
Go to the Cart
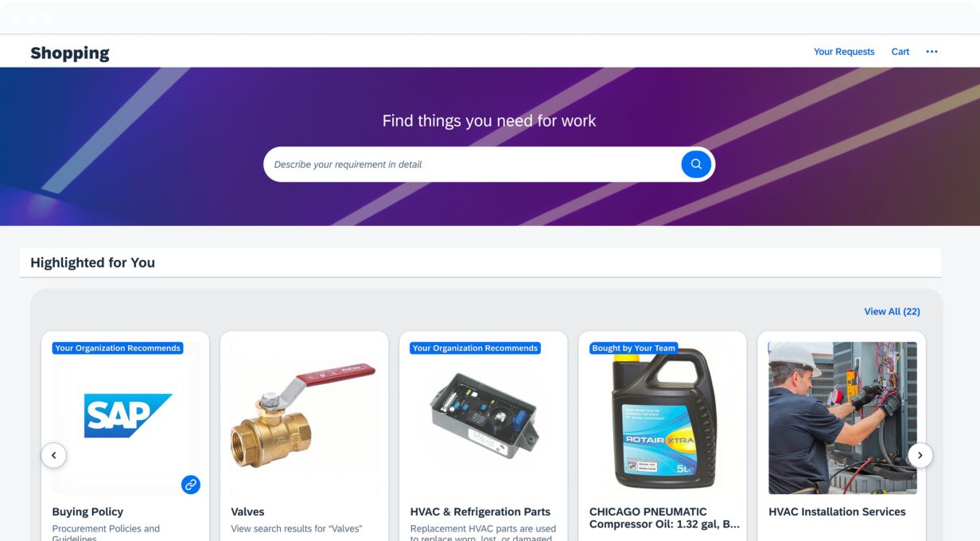(900, 52)
